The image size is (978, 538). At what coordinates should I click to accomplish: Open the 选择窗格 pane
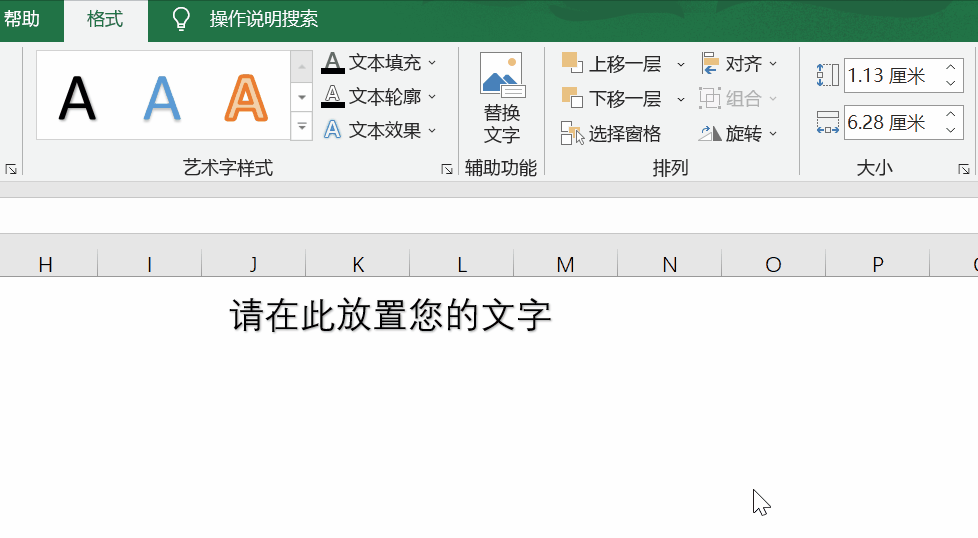611,133
